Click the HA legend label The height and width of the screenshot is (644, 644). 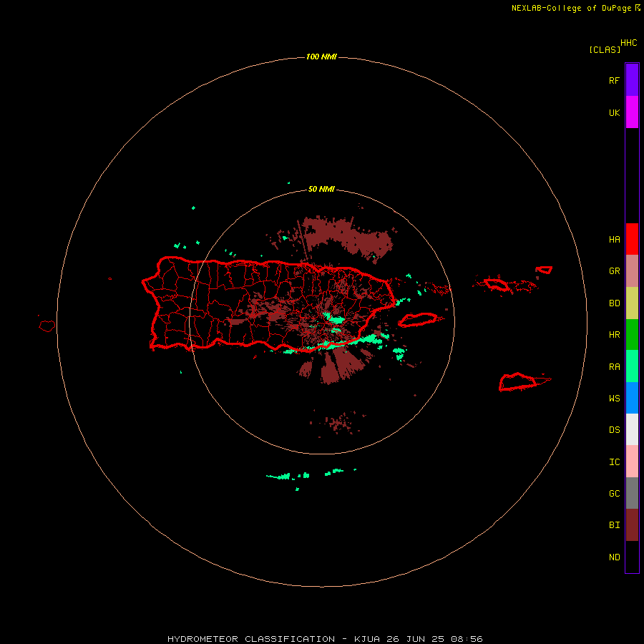[x=614, y=239]
